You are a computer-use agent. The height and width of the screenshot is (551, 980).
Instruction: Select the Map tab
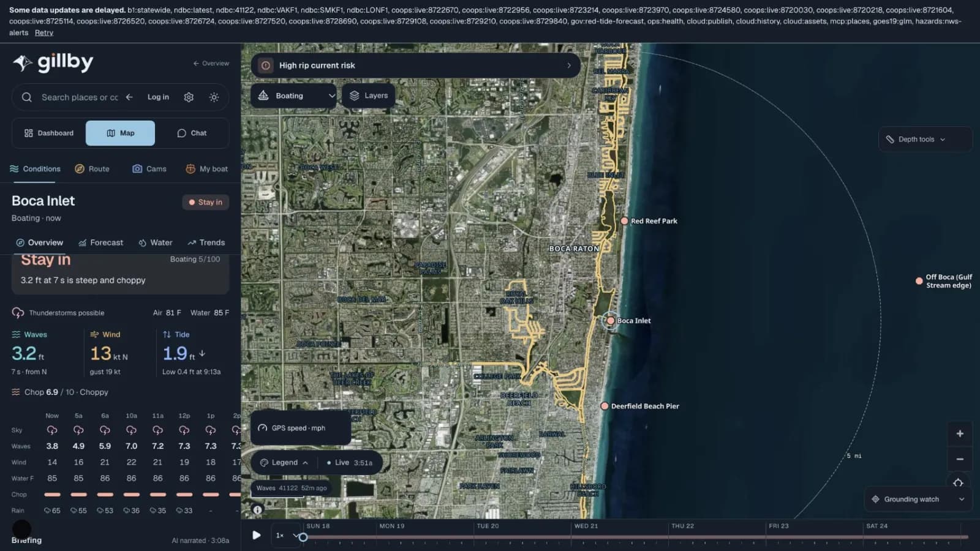pyautogui.click(x=120, y=133)
